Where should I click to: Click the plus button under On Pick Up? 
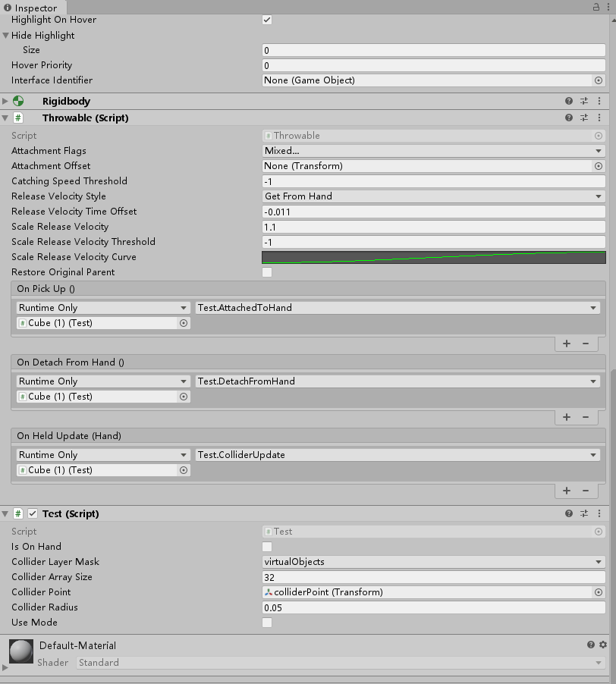click(x=567, y=344)
